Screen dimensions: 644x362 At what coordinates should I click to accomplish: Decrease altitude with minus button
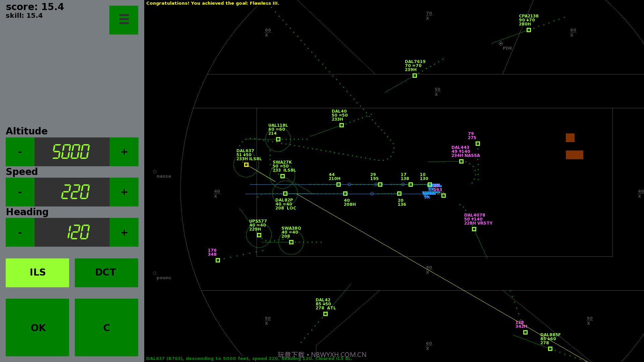pos(20,152)
